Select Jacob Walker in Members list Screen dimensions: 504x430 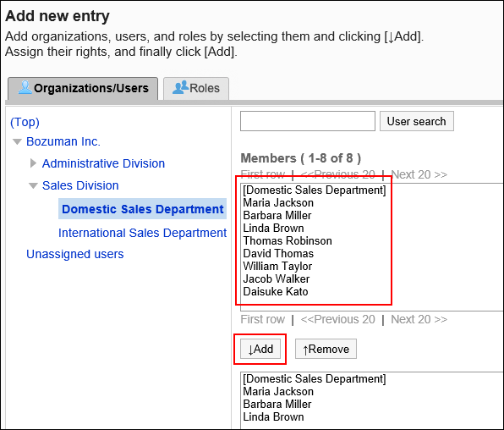click(x=277, y=278)
